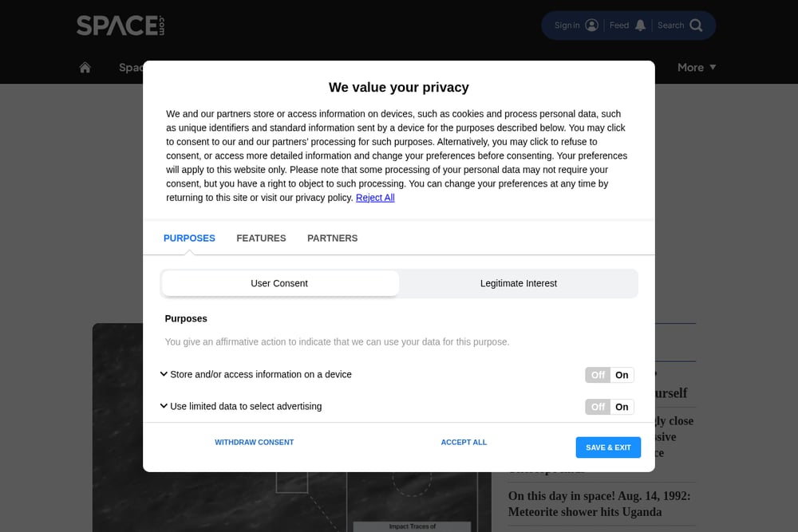Viewport: 798px width, 532px height.
Task: Switch to the Partners tab
Action: 332,238
